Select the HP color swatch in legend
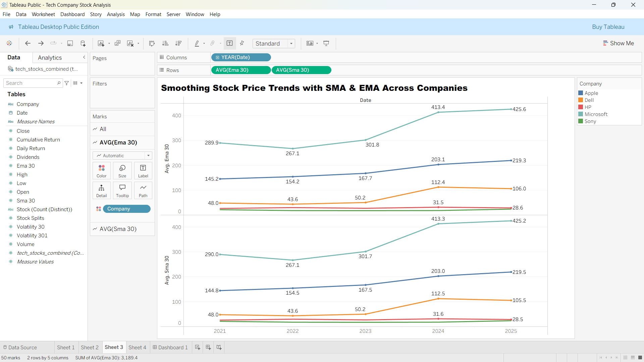 (x=581, y=107)
